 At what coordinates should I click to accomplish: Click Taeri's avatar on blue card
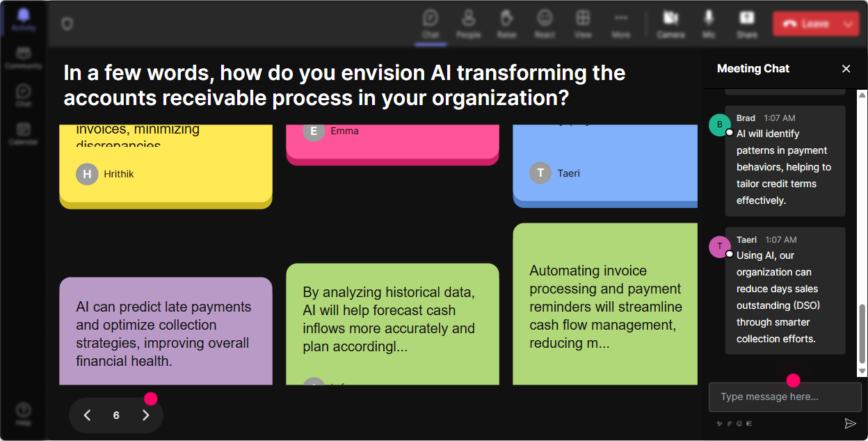(x=540, y=173)
